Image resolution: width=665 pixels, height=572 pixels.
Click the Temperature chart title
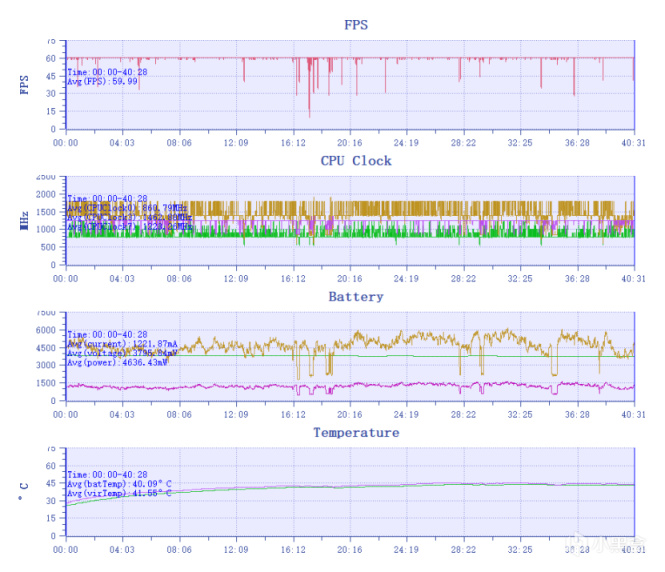coord(356,432)
